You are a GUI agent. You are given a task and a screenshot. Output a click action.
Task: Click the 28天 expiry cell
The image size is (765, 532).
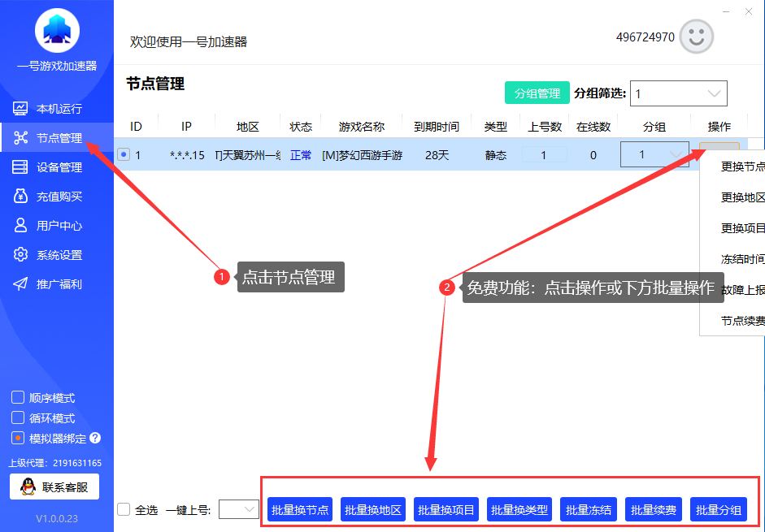point(437,155)
